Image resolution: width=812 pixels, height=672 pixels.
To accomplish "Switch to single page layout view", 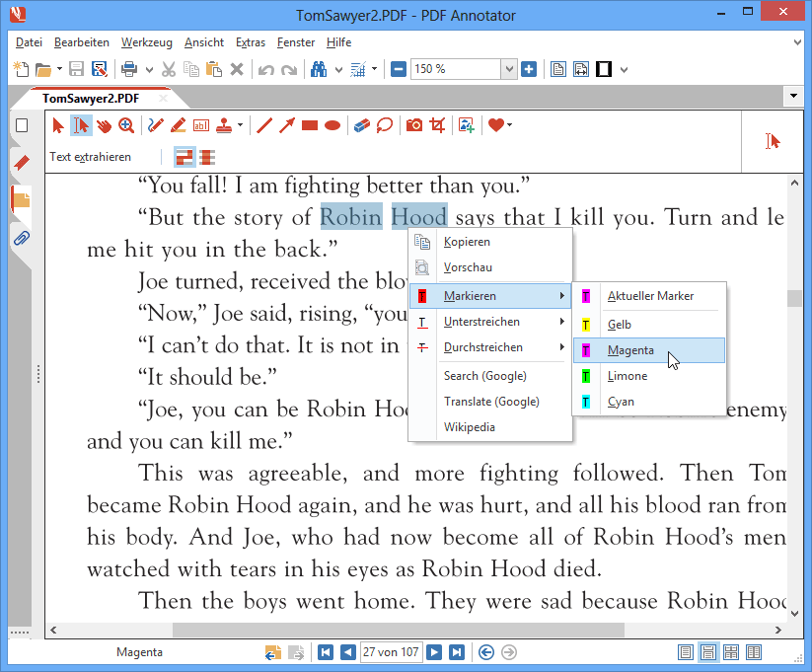I will tap(686, 652).
